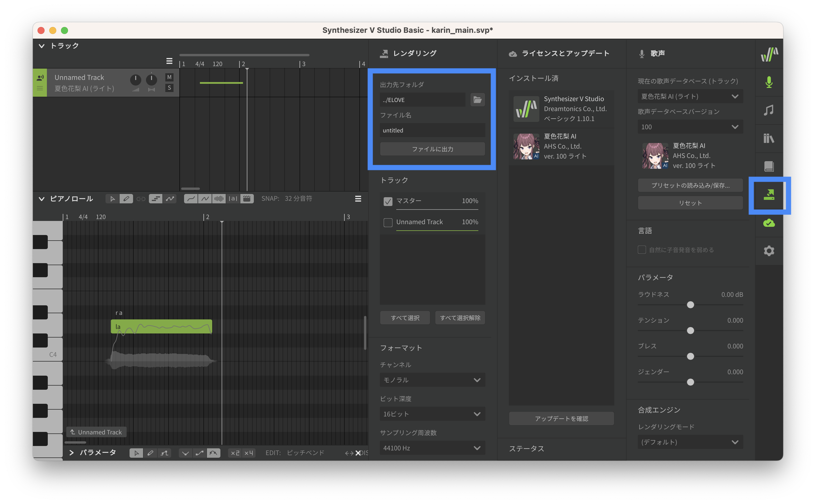Toggle direct pitch editing mode icon
Viewport: 816px width, 504px height.
point(170,199)
